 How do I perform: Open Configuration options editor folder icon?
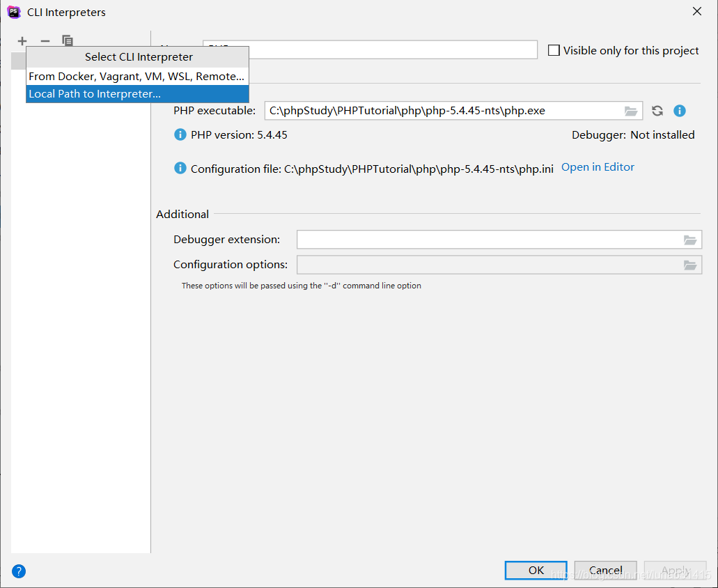coord(690,265)
